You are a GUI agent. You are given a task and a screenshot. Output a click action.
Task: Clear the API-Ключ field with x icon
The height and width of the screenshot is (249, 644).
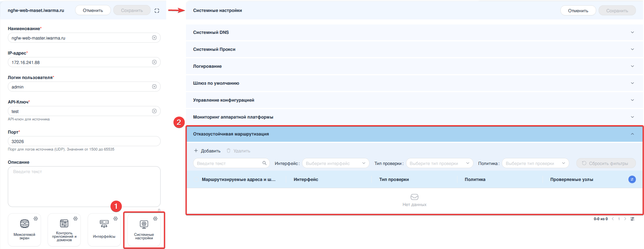pos(154,111)
